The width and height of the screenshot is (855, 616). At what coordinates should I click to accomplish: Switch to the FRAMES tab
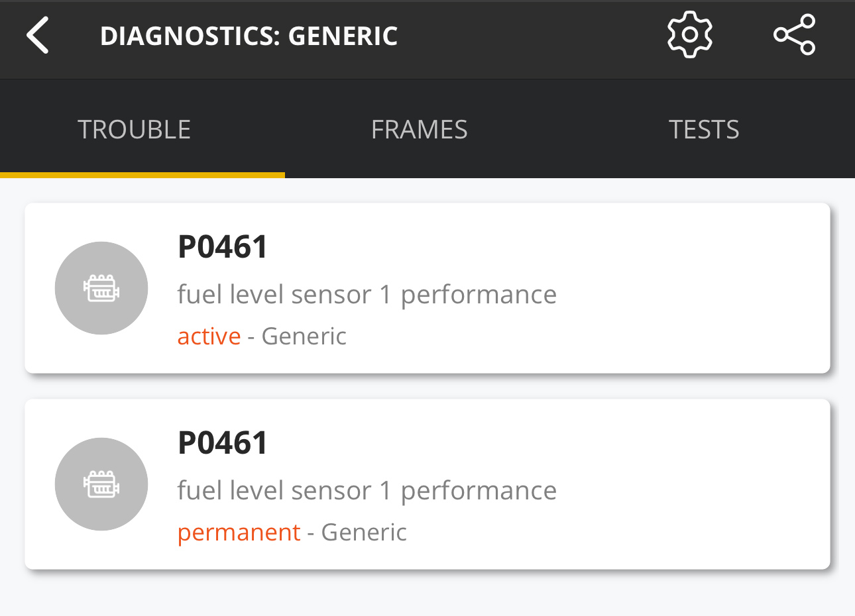tap(420, 130)
